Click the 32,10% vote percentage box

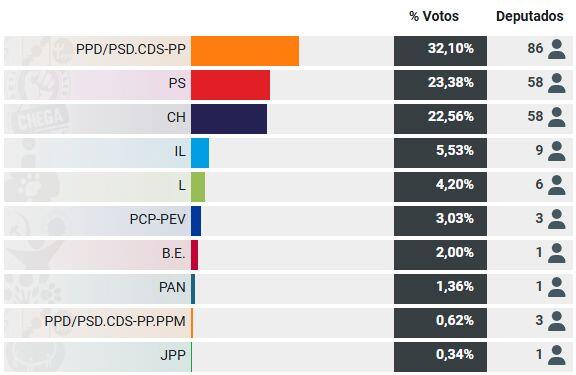[440, 51]
